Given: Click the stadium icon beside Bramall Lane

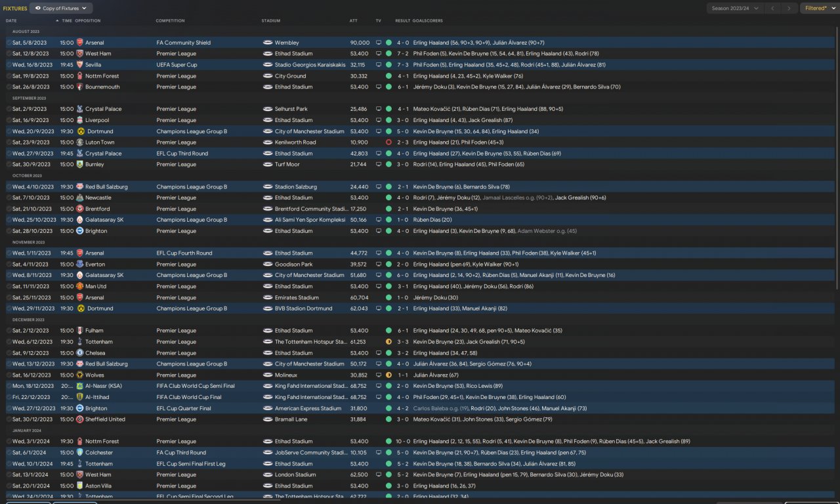Looking at the screenshot, I should 268,419.
